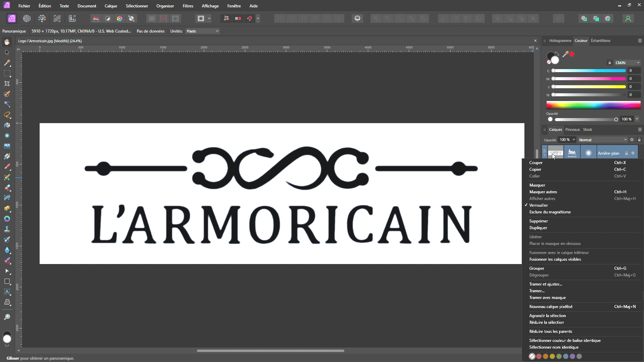Expand the Unités Pixels dropdown
This screenshot has width=644, height=362.
(203, 31)
